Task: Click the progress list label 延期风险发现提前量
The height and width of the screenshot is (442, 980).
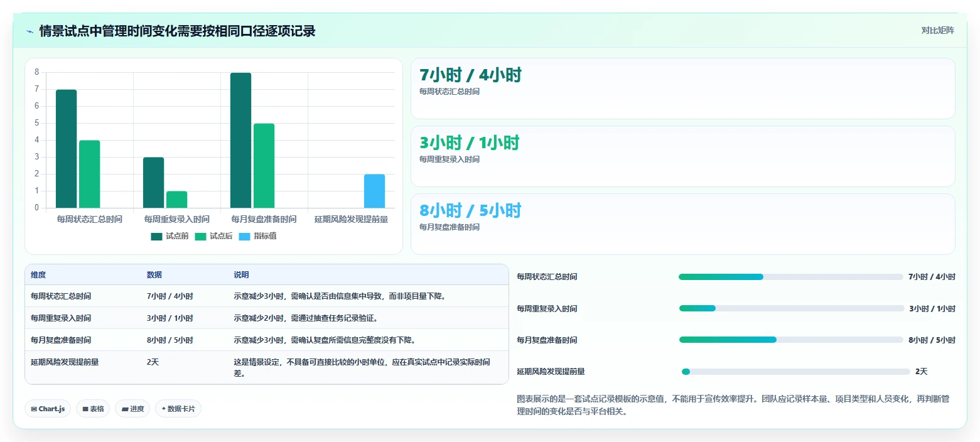Action: 551,372
